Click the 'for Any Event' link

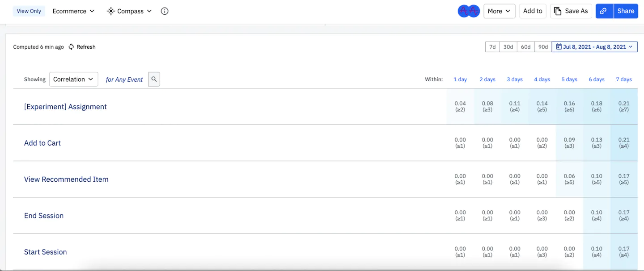pos(124,79)
